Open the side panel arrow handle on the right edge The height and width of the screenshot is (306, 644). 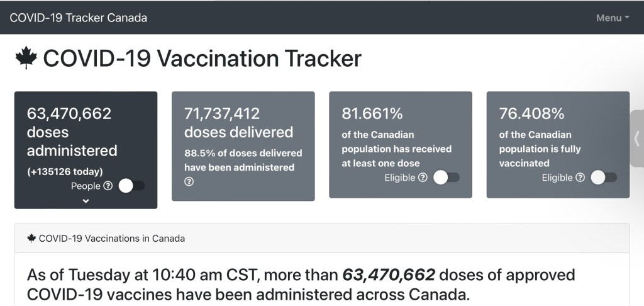coord(636,139)
